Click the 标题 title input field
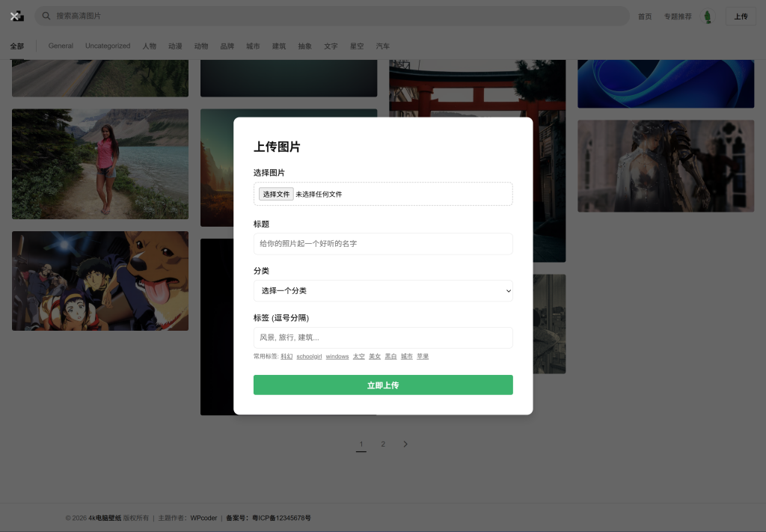766x532 pixels. click(x=382, y=244)
